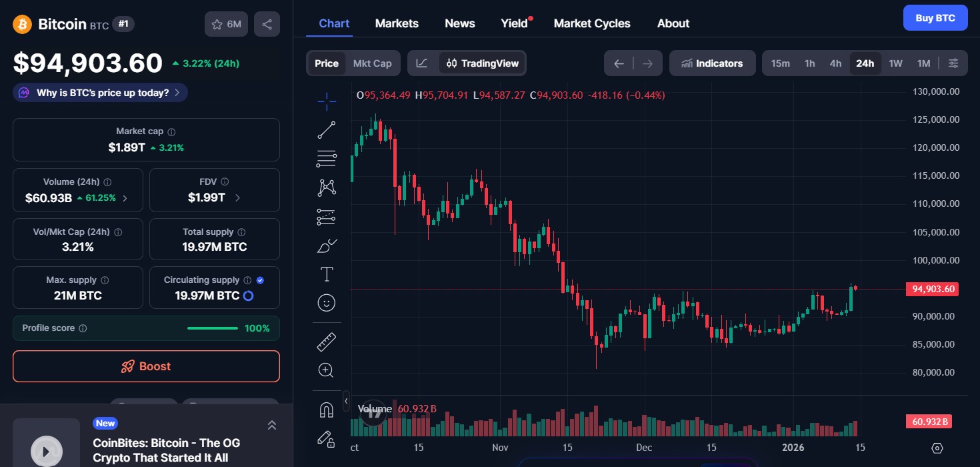Open the XABCD pattern tool
This screenshot has width=980, height=467.
coord(326,187)
